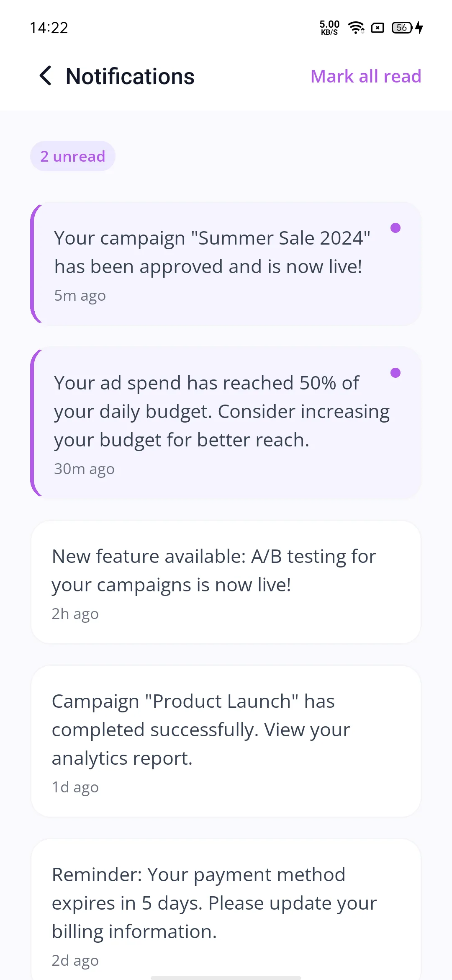Click the 5m ago timestamp
This screenshot has height=980, width=452.
point(80,296)
